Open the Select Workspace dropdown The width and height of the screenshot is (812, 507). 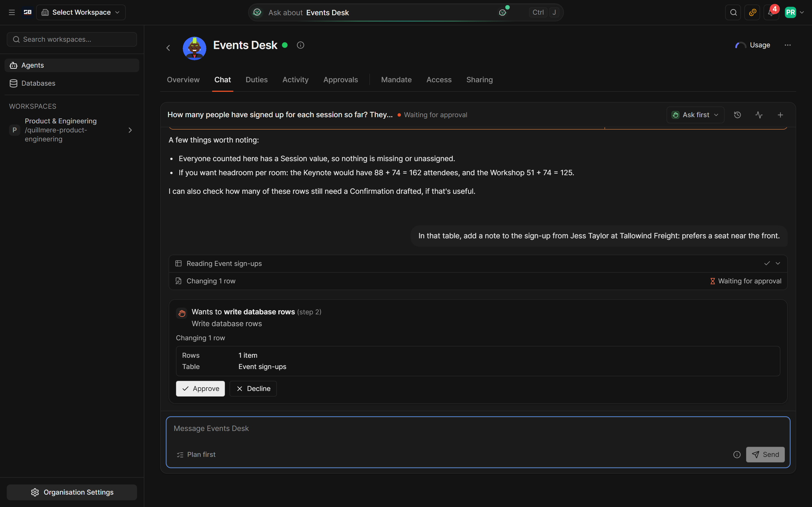point(81,12)
